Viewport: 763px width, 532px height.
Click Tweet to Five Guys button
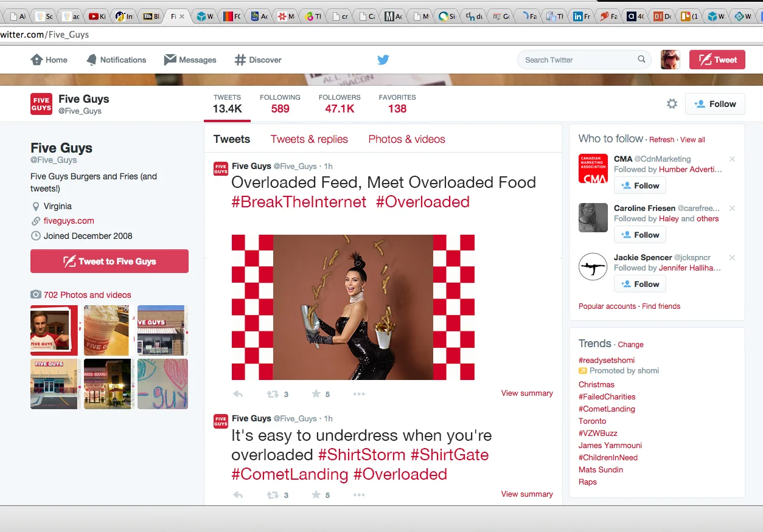coord(110,261)
